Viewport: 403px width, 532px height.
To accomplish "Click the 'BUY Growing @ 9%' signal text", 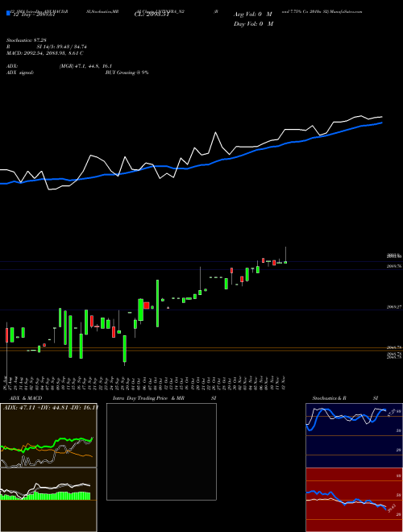I will click(127, 73).
